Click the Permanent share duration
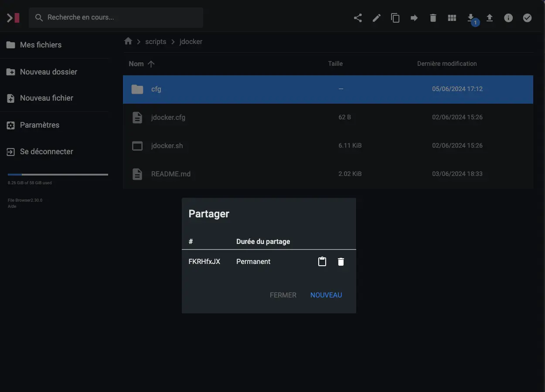545x392 pixels. (x=253, y=262)
